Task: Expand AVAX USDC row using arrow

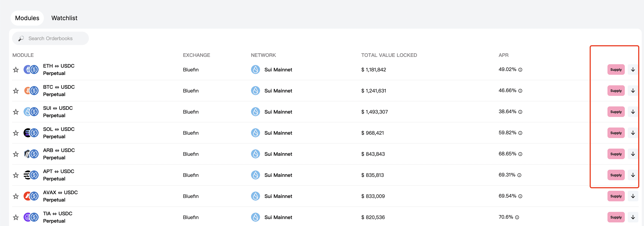Action: (633, 196)
